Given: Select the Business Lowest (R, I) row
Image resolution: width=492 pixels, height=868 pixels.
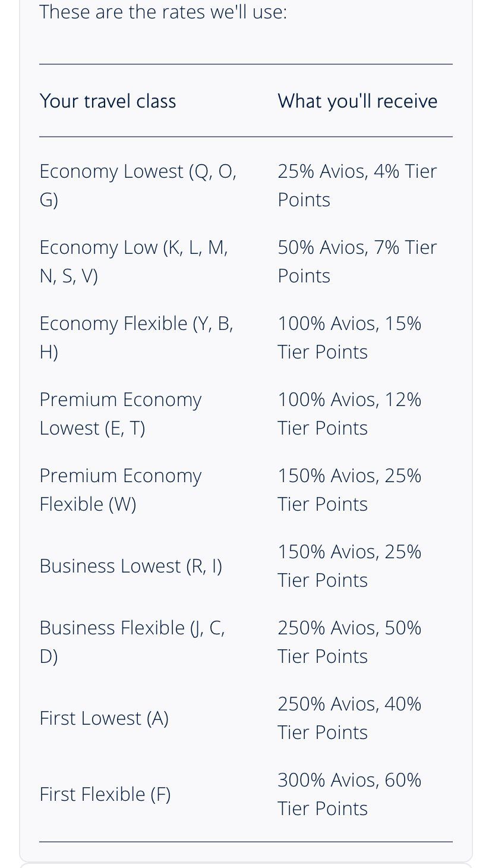Looking at the screenshot, I should (246, 566).
